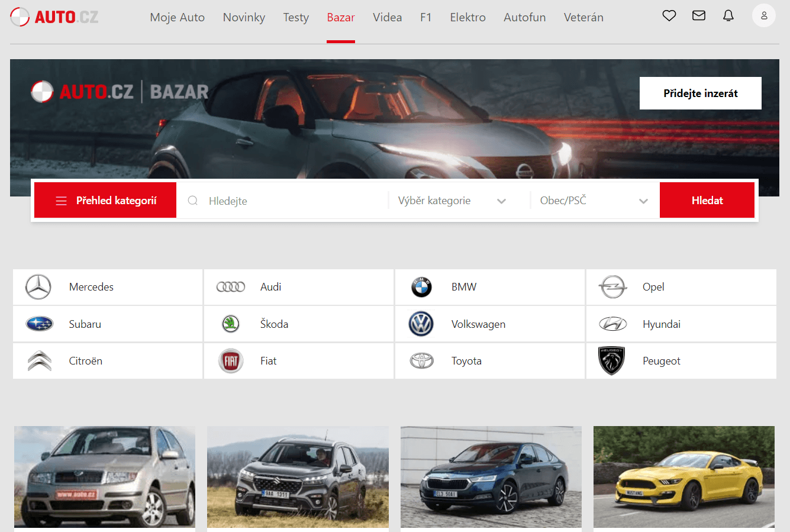Open the silver Škoda Fabia car thumbnail
Viewport: 790px width, 532px height.
[105, 477]
